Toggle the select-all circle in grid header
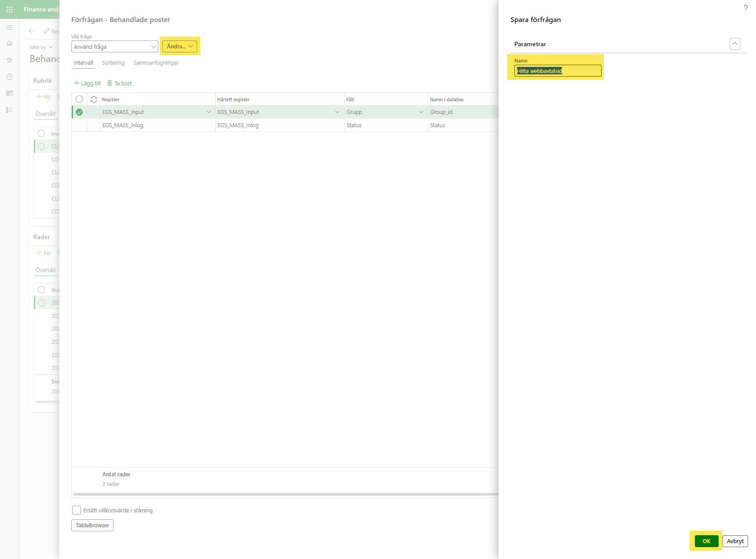The height and width of the screenshot is (559, 756). coord(79,99)
